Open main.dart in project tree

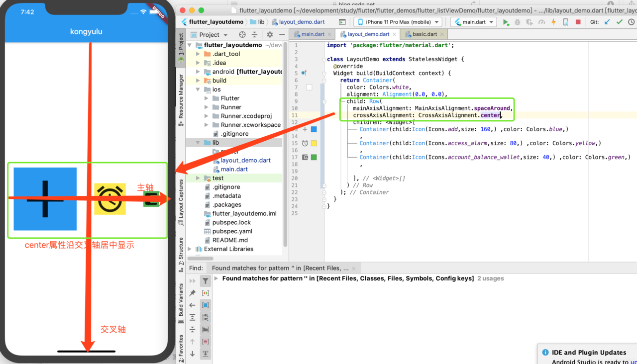234,169
